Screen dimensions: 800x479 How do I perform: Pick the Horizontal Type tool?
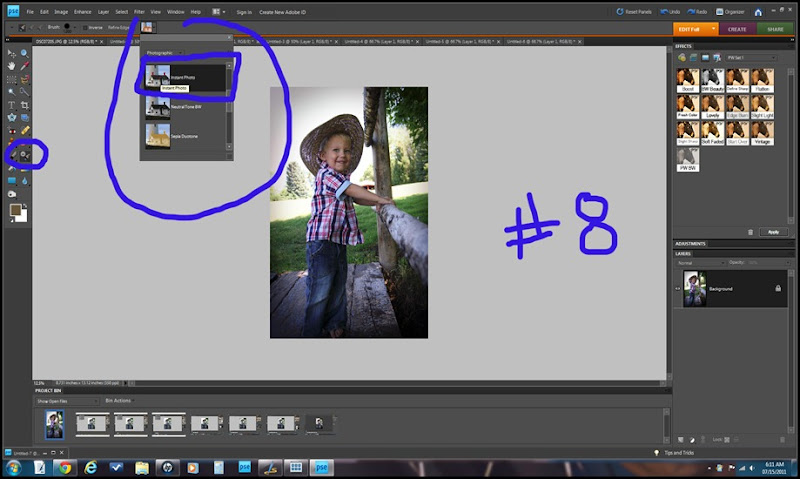[x=11, y=104]
